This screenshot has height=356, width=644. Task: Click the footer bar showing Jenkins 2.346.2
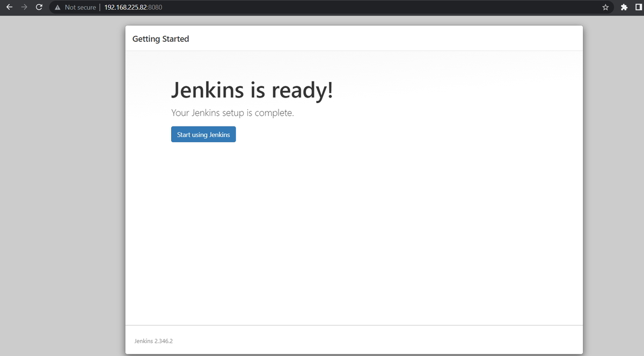tap(354, 340)
